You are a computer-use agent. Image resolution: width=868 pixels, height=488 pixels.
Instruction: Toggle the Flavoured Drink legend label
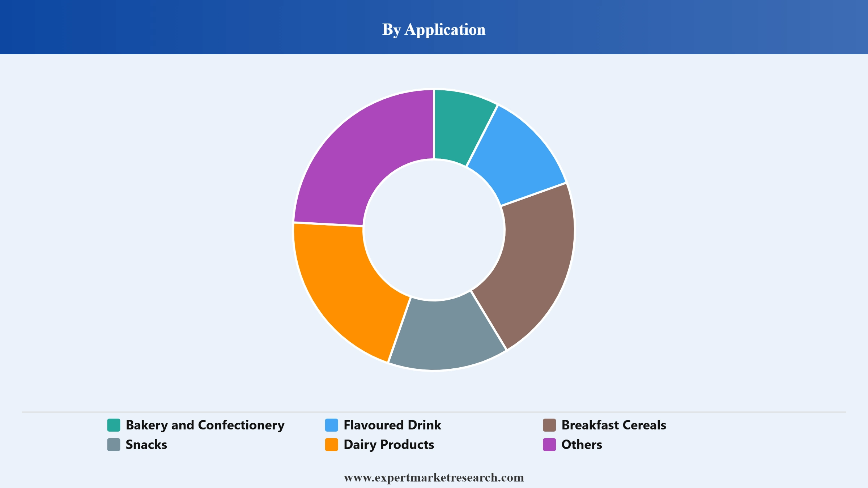tap(392, 425)
